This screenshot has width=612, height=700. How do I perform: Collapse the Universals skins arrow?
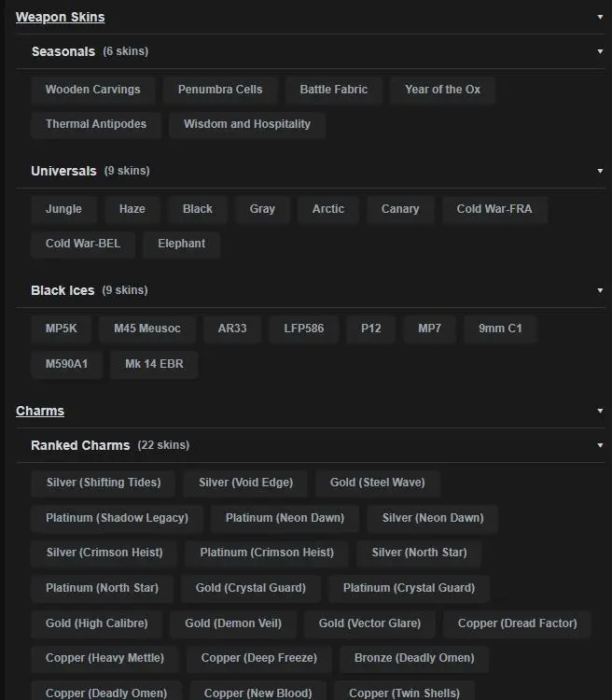601,171
